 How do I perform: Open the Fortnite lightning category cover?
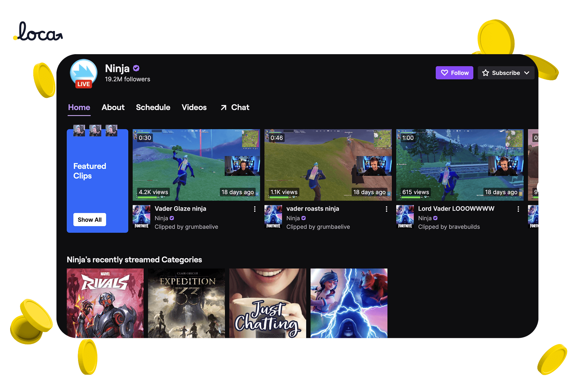(349, 303)
